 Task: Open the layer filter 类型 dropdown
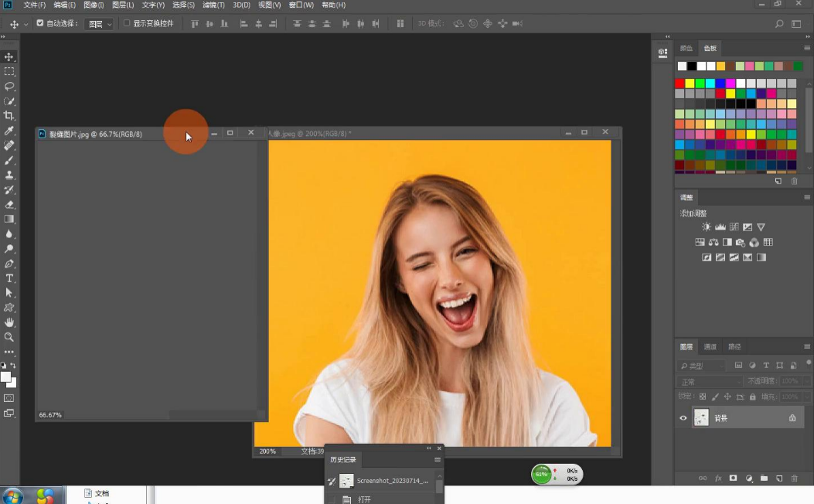click(701, 366)
